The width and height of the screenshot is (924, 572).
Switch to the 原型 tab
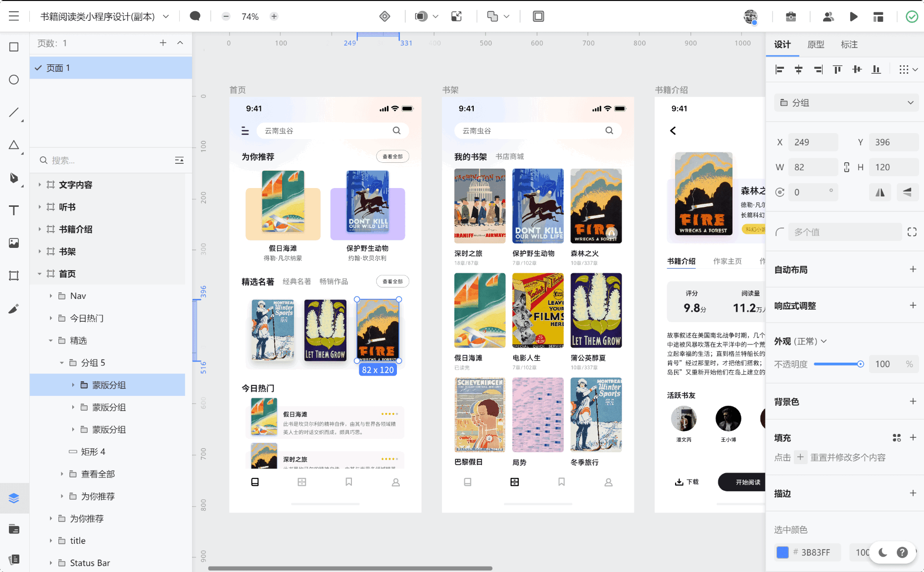[x=816, y=45]
